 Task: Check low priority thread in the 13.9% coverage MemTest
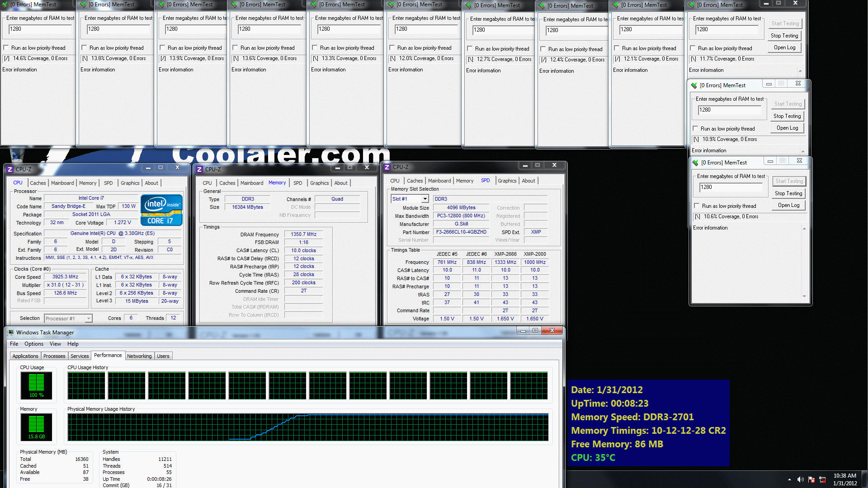tap(162, 48)
